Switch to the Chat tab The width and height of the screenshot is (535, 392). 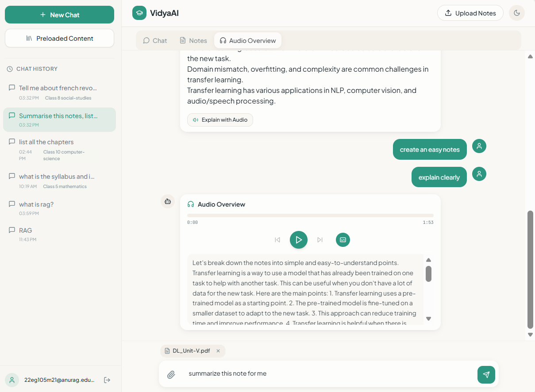pos(155,40)
